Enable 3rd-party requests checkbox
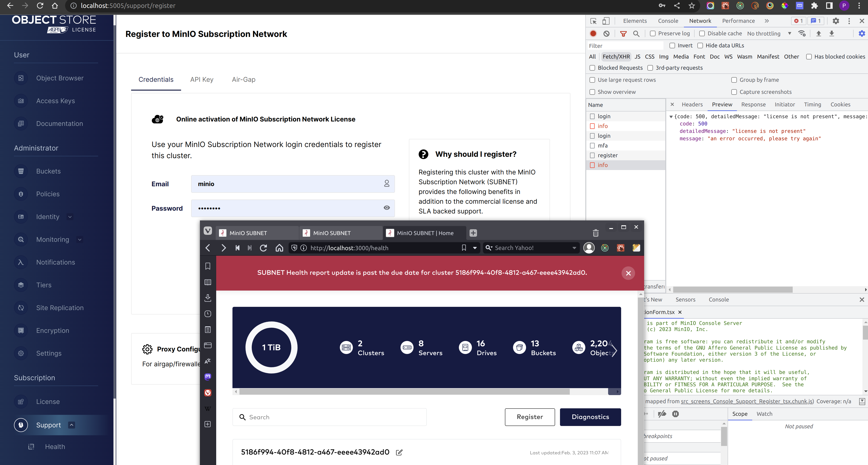 tap(650, 68)
